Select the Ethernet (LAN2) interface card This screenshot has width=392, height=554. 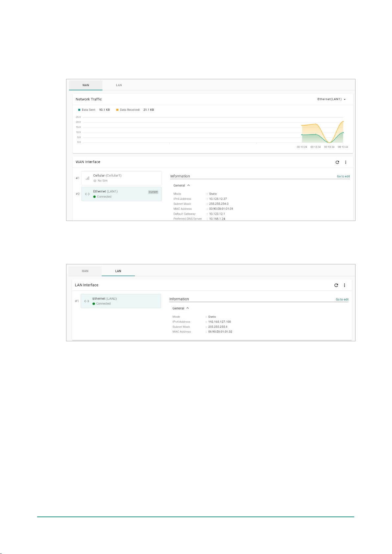coord(121,301)
